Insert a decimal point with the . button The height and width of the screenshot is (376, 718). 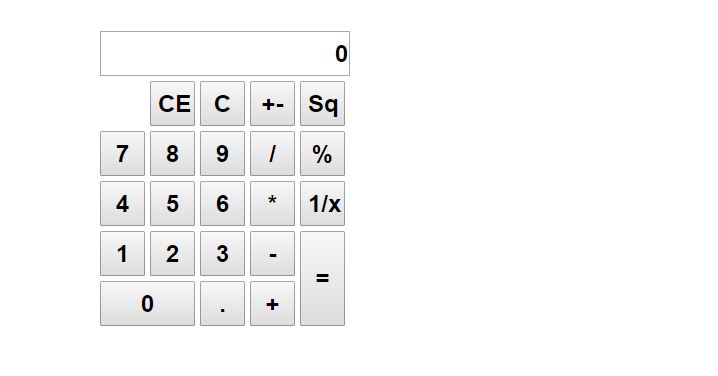[x=222, y=303]
